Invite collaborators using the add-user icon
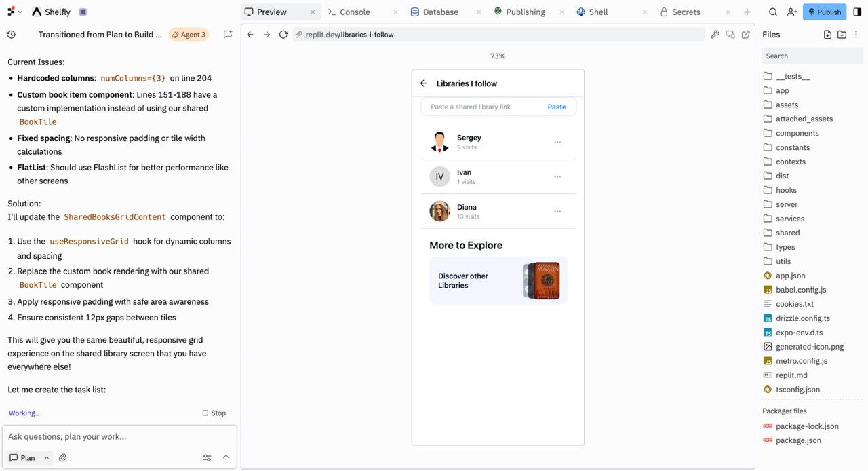The height and width of the screenshot is (471, 868). point(791,12)
